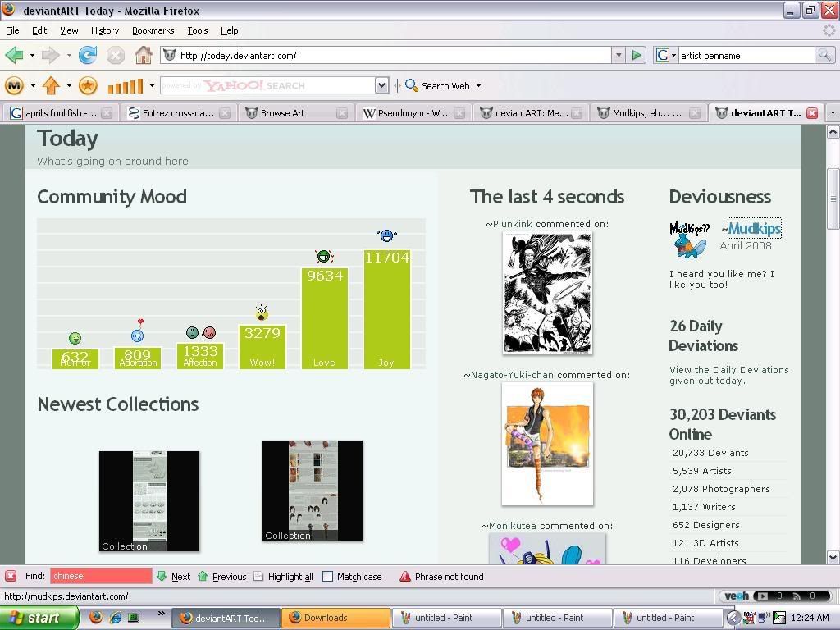
Task: Open the 30,203 Deviants Online heading link
Action: (x=722, y=424)
